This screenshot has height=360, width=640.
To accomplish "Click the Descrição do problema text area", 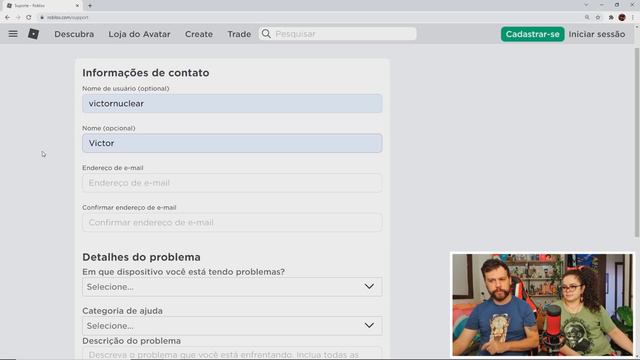I will tap(232, 353).
